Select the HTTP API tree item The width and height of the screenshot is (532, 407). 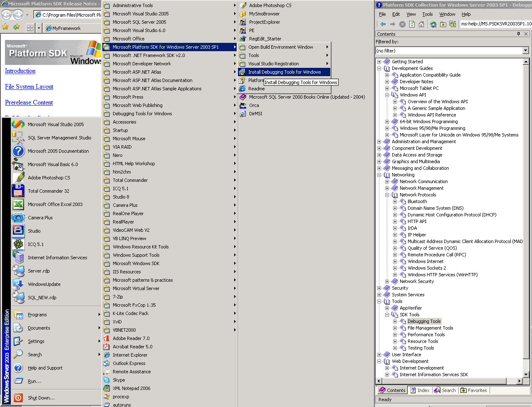pyautogui.click(x=417, y=221)
